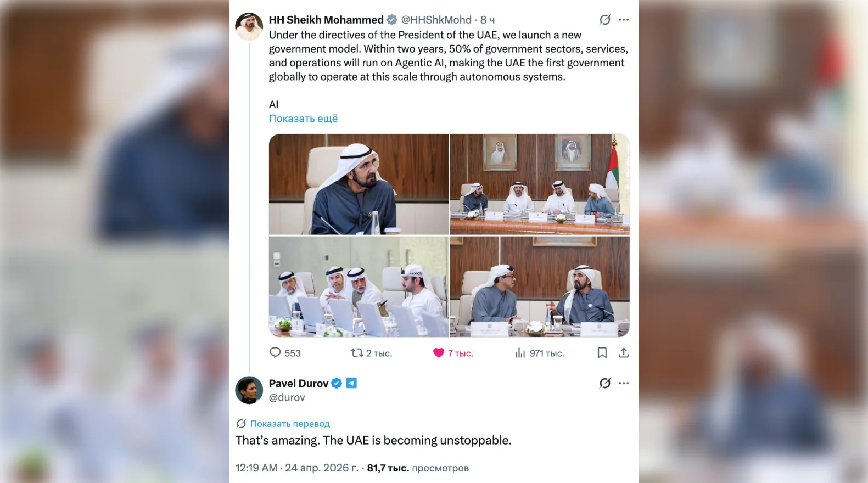Click the Показать перевод translation link
This screenshot has width=868, height=483.
coord(290,424)
